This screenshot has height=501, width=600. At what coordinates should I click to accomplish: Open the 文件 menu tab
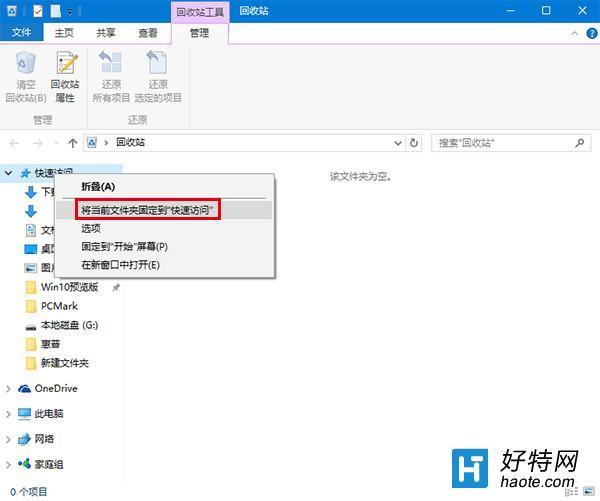click(x=21, y=33)
